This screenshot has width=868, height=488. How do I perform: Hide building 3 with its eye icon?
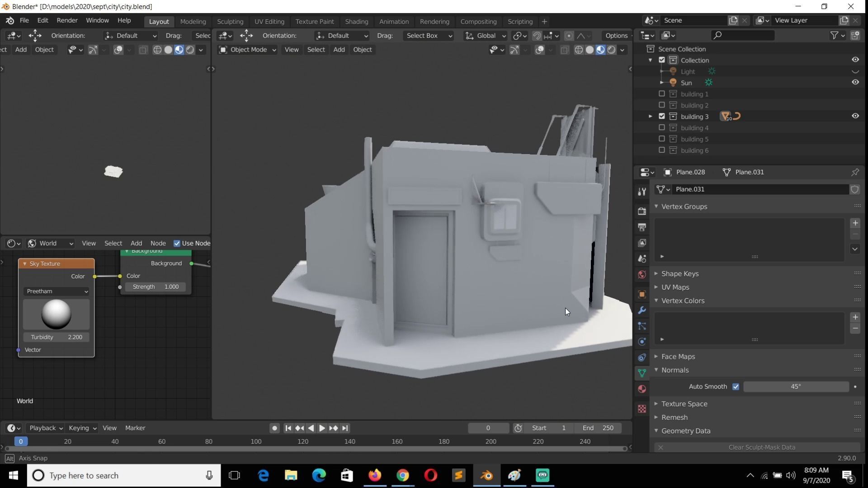tap(855, 116)
